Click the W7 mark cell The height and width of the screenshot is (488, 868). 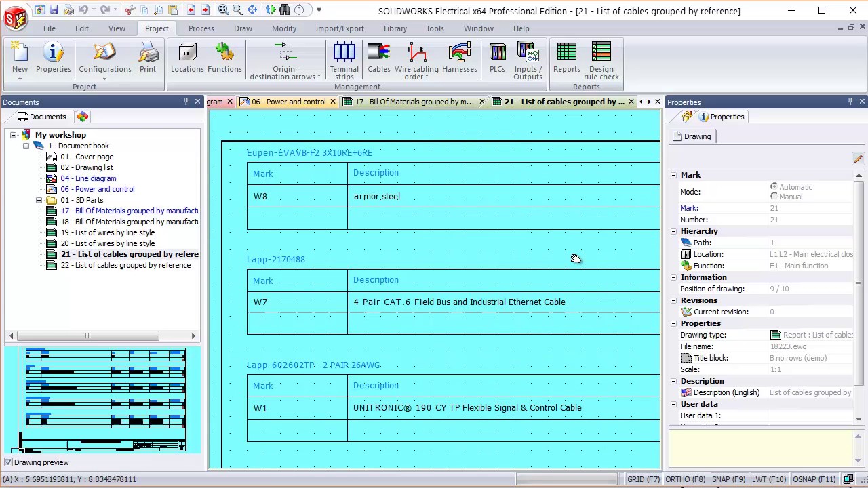click(297, 302)
